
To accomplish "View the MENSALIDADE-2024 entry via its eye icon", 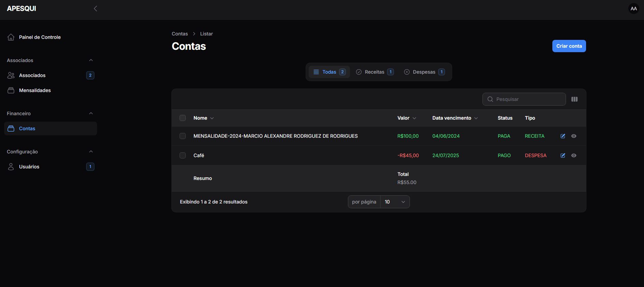I will [x=574, y=136].
